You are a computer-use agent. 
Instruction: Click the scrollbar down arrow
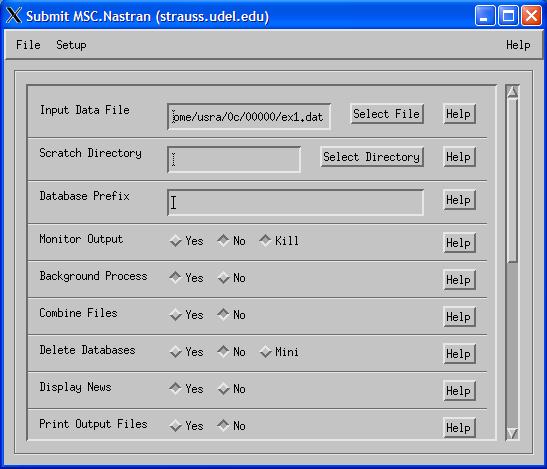(512, 433)
